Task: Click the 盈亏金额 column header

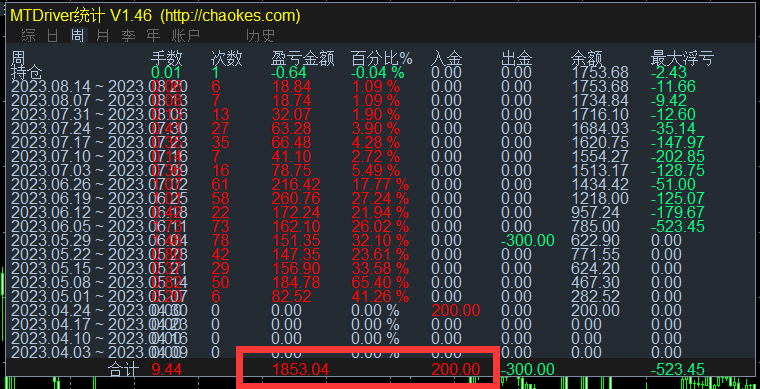Action: [303, 59]
